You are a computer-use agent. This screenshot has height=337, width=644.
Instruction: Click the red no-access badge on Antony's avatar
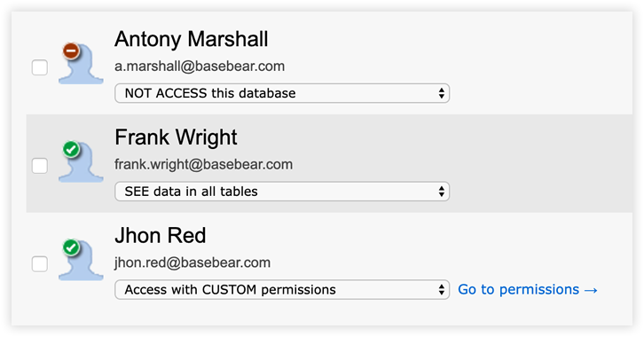pos(71,51)
